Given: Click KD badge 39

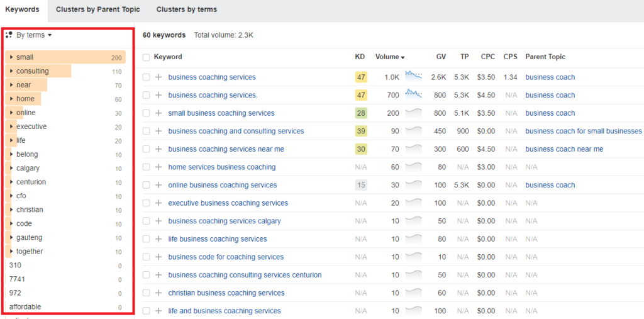Looking at the screenshot, I should pyautogui.click(x=361, y=131).
